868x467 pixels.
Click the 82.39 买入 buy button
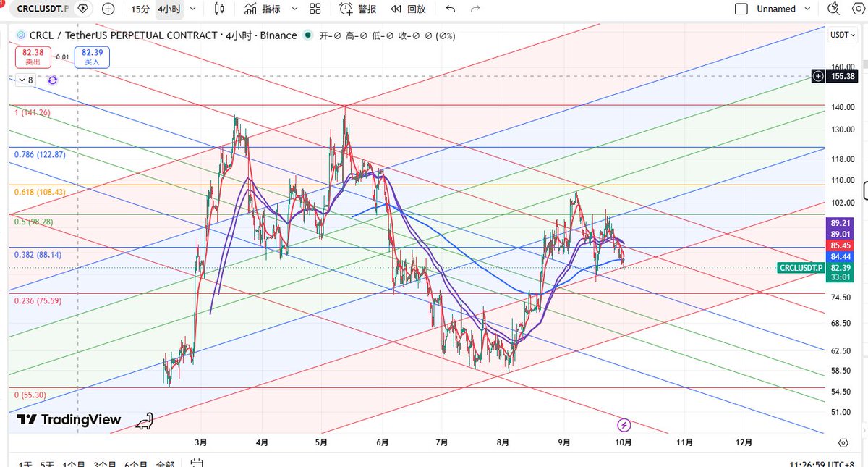[92, 57]
